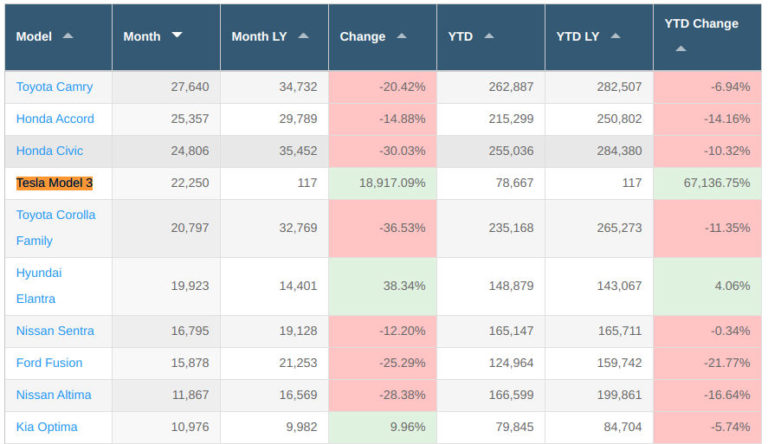Click Kia Optima YTD LY 84,704
The image size is (768, 444).
(623, 427)
